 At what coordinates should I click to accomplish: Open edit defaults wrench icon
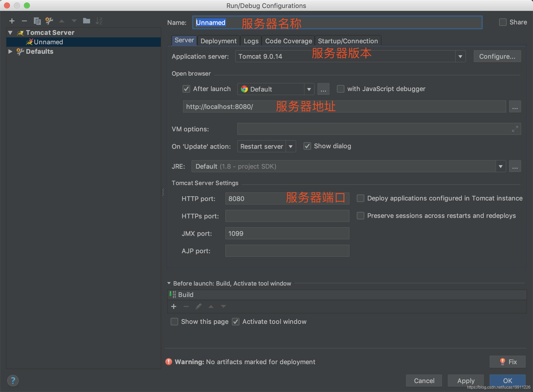[x=49, y=21]
